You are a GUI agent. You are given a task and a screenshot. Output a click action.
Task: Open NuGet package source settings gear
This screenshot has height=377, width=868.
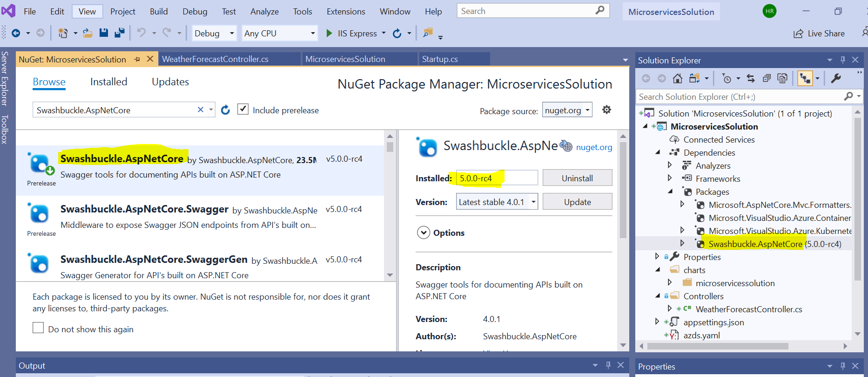[606, 110]
